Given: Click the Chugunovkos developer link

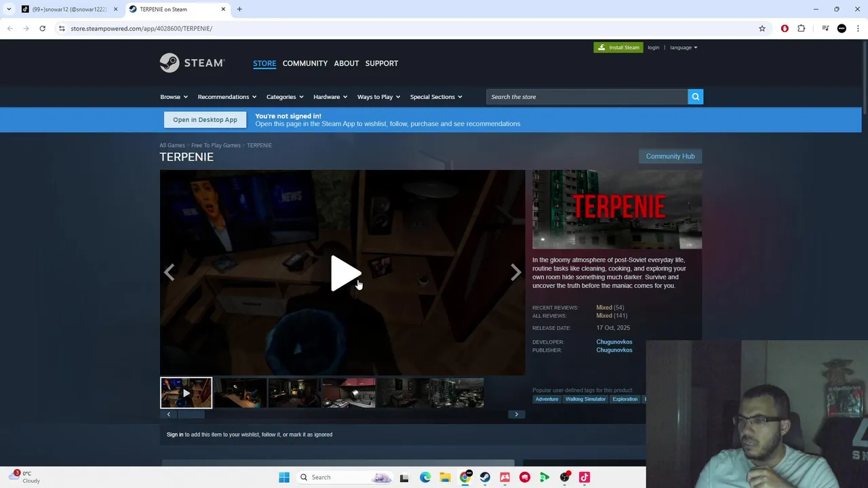Looking at the screenshot, I should click(x=614, y=342).
